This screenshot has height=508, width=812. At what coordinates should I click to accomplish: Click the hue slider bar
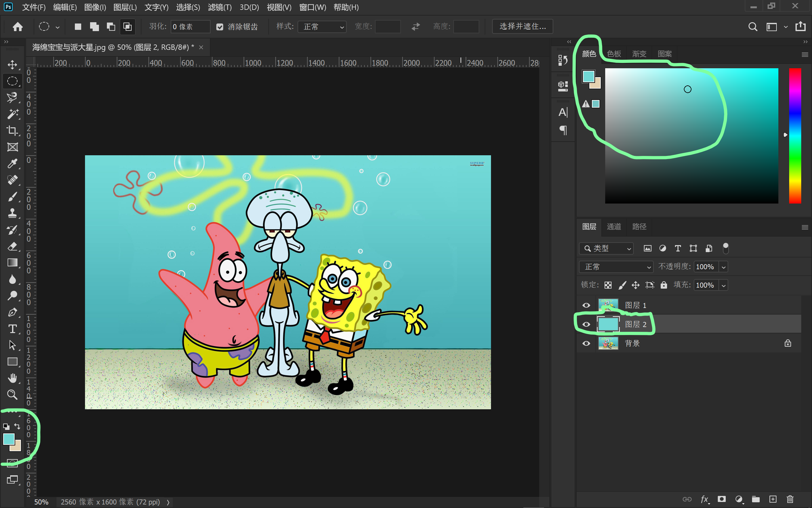click(795, 136)
